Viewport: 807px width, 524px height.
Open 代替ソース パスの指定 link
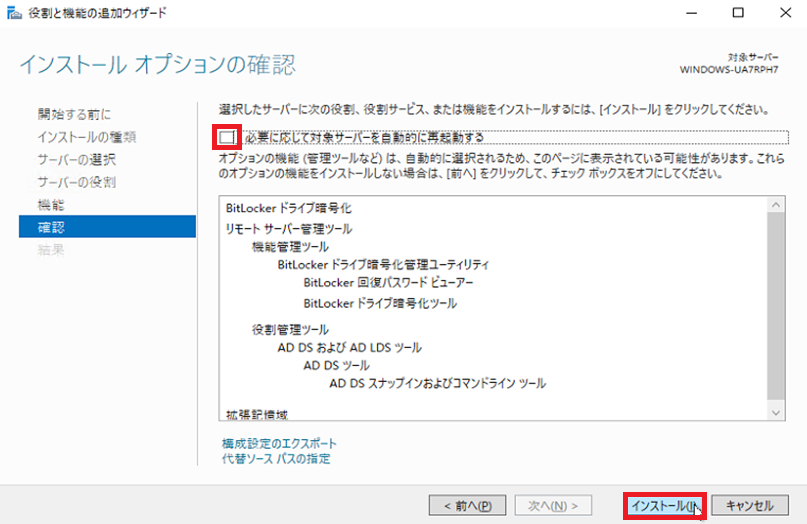click(x=276, y=459)
